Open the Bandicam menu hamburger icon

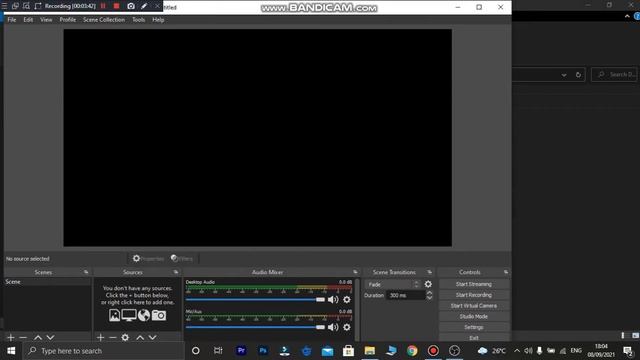click(x=4, y=6)
